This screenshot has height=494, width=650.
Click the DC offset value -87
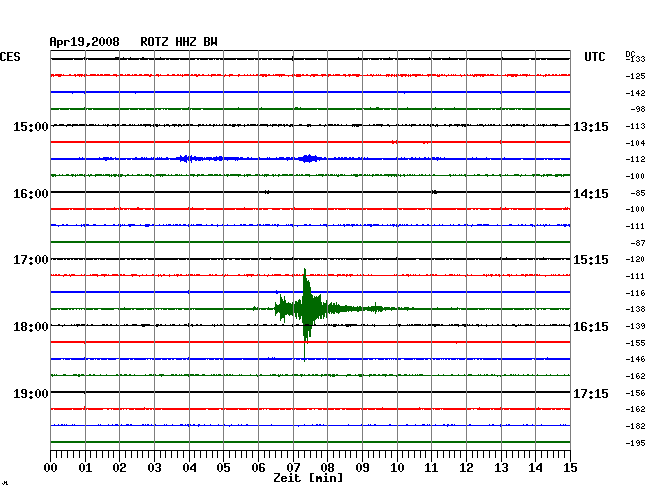tap(638, 243)
